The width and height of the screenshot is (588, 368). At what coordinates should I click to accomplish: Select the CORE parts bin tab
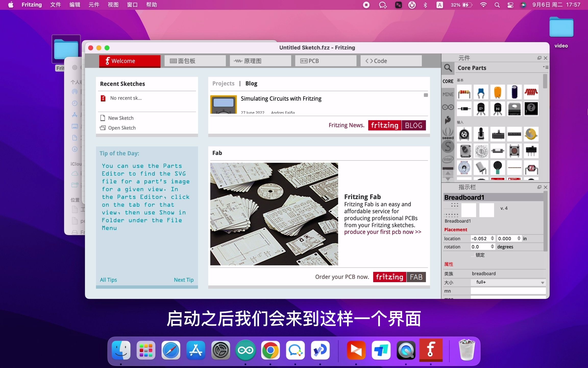pyautogui.click(x=448, y=81)
